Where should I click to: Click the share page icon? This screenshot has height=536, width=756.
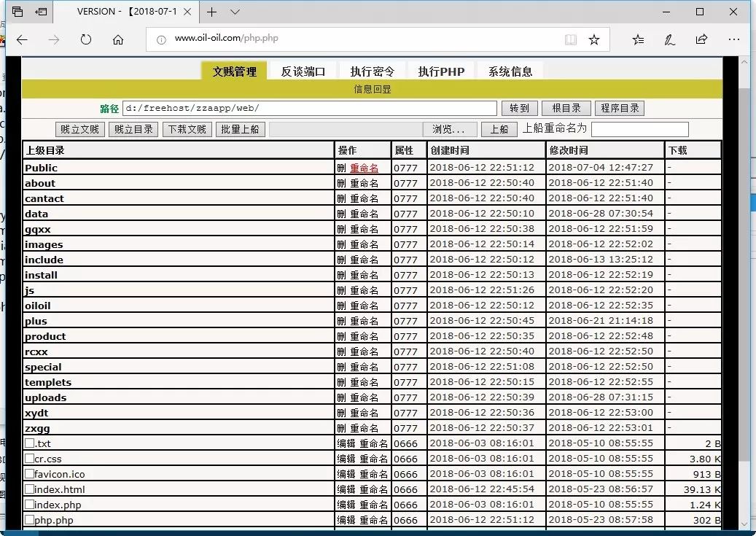click(x=701, y=39)
